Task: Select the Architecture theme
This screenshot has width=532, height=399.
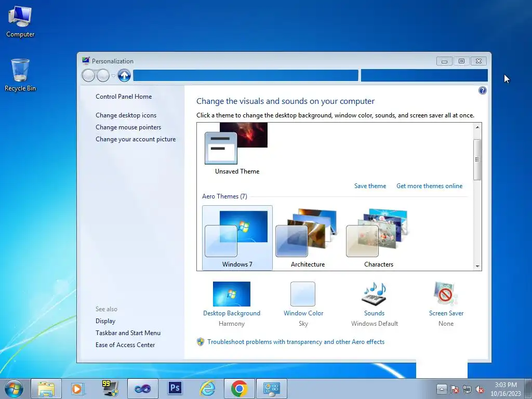Action: (x=308, y=238)
